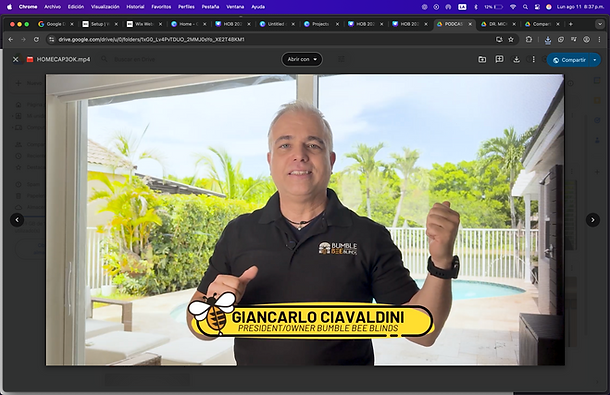
Task: Open the Archivo menu
Action: coord(53,7)
